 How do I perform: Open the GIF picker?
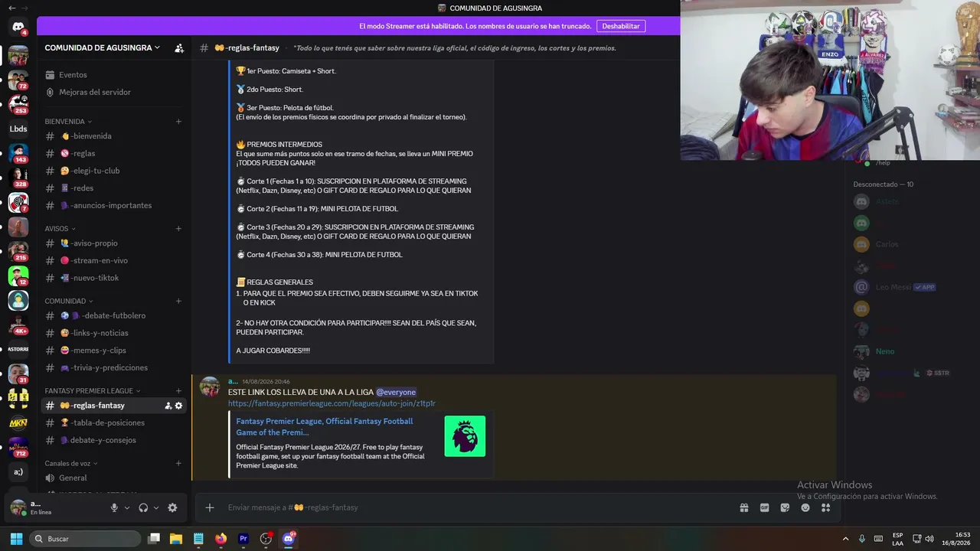click(764, 507)
